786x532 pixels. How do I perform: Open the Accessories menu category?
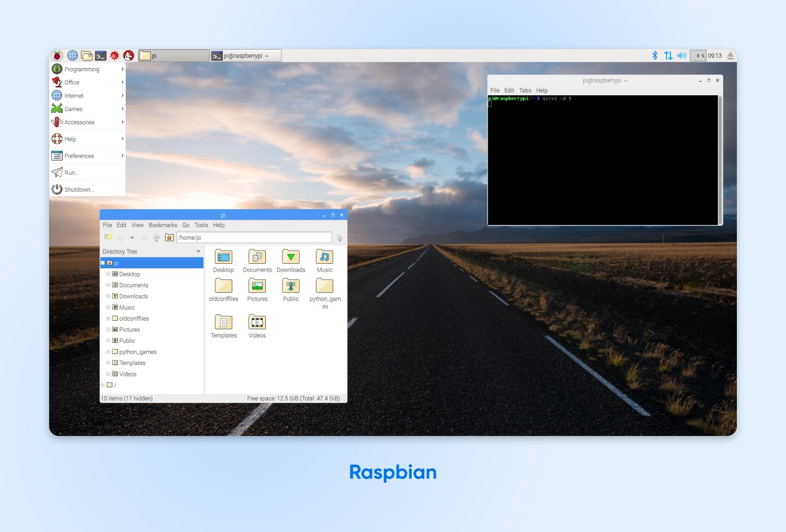coord(87,122)
